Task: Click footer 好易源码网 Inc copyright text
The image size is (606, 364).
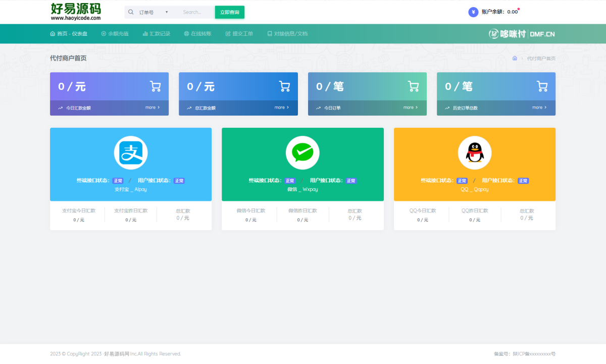Action: (x=115, y=354)
